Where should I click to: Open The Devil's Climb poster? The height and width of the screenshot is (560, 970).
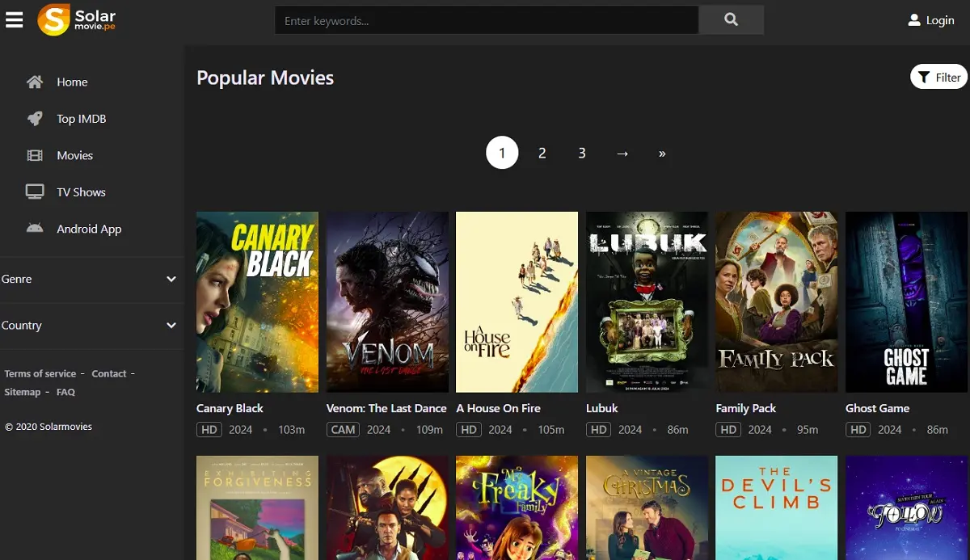777,507
